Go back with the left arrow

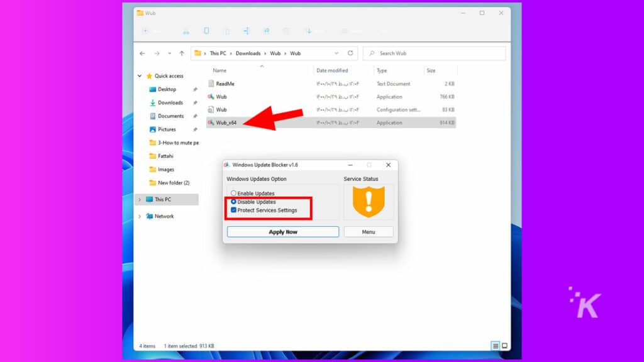[x=143, y=53]
